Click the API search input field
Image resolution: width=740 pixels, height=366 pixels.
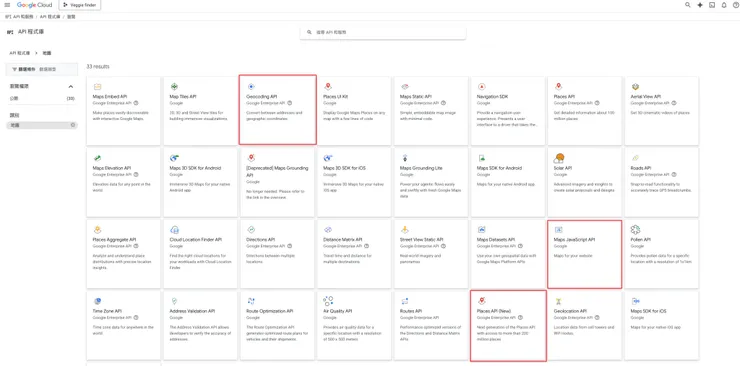(x=383, y=32)
